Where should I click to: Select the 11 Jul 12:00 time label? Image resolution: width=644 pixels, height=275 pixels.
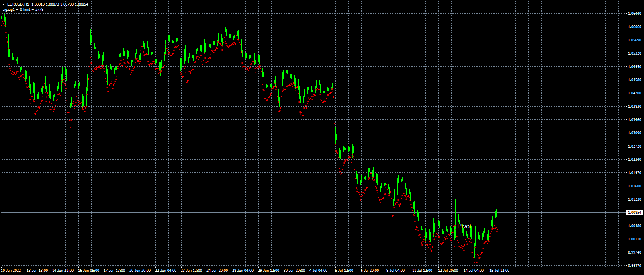423,270
